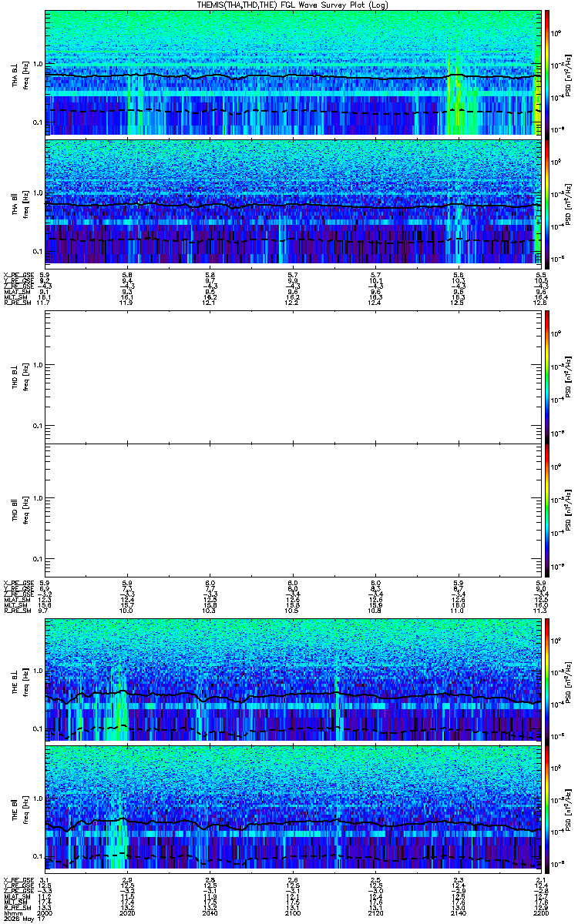The image size is (578, 924).
Task: Select the THA B-perpendicular spectrogram panel
Action: (x=291, y=73)
